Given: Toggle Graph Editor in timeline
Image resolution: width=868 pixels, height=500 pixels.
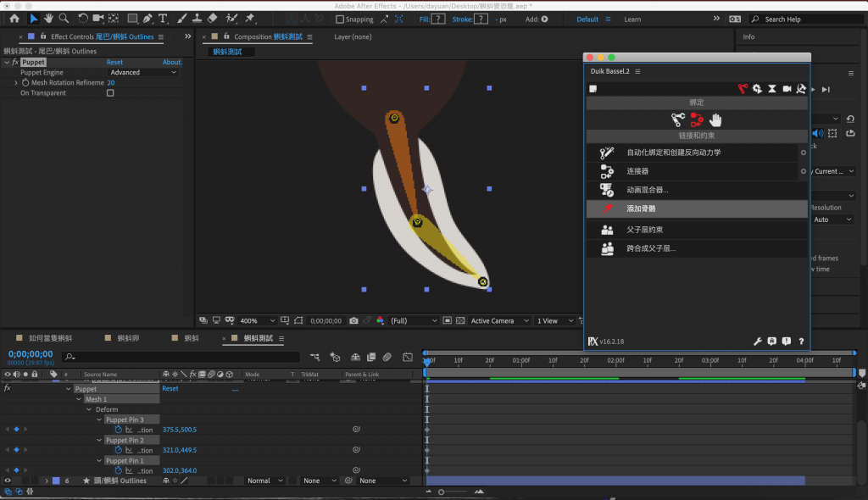Looking at the screenshot, I should click(408, 357).
